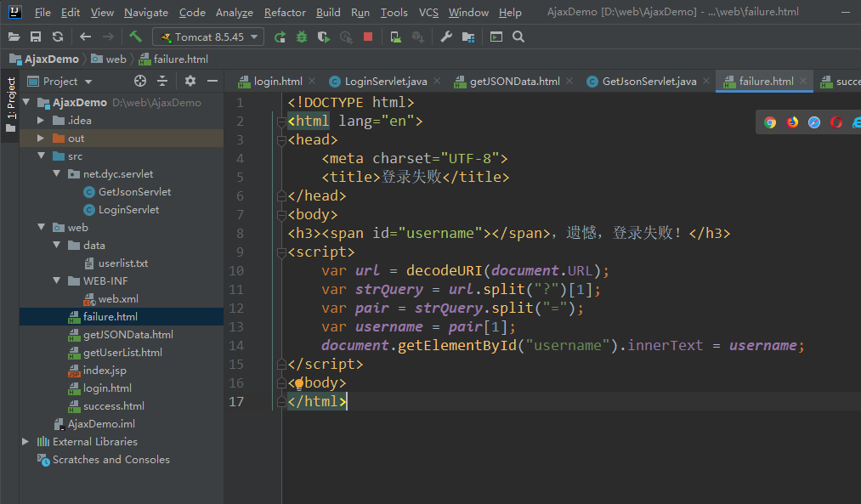Click web in the breadcrumb bar
The height and width of the screenshot is (504, 861).
[109, 59]
